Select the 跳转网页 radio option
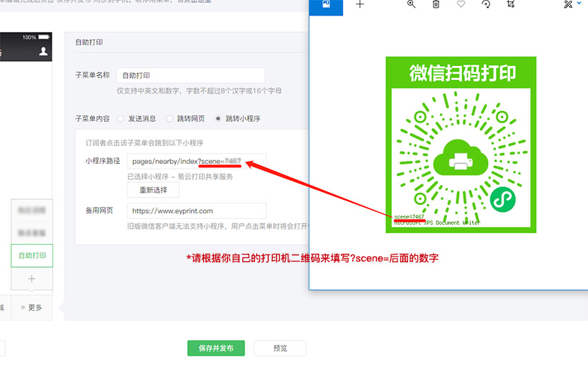Screen dimensions: 588x370 click(x=169, y=118)
